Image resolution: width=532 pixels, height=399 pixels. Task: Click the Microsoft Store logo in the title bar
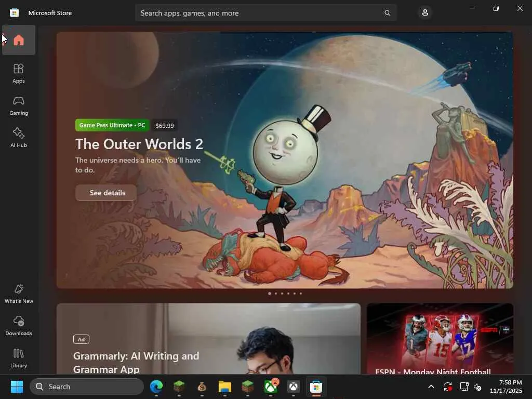[14, 13]
